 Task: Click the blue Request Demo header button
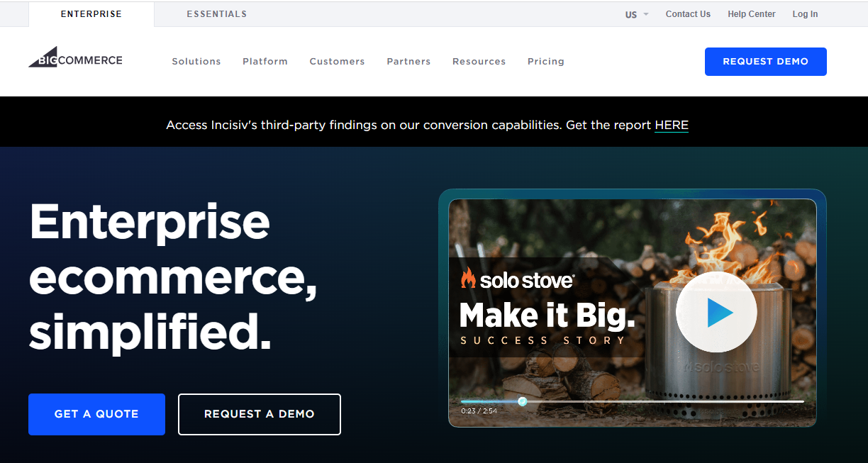click(x=765, y=62)
